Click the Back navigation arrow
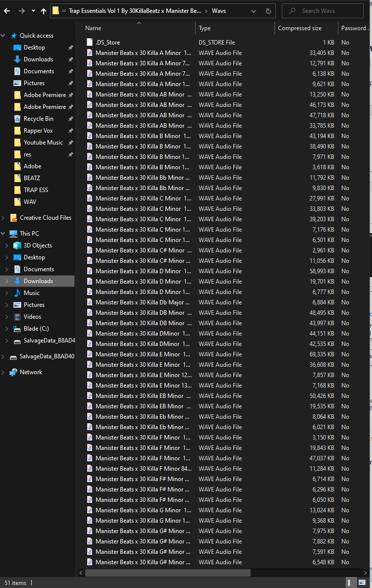The image size is (372, 588). 7,10
